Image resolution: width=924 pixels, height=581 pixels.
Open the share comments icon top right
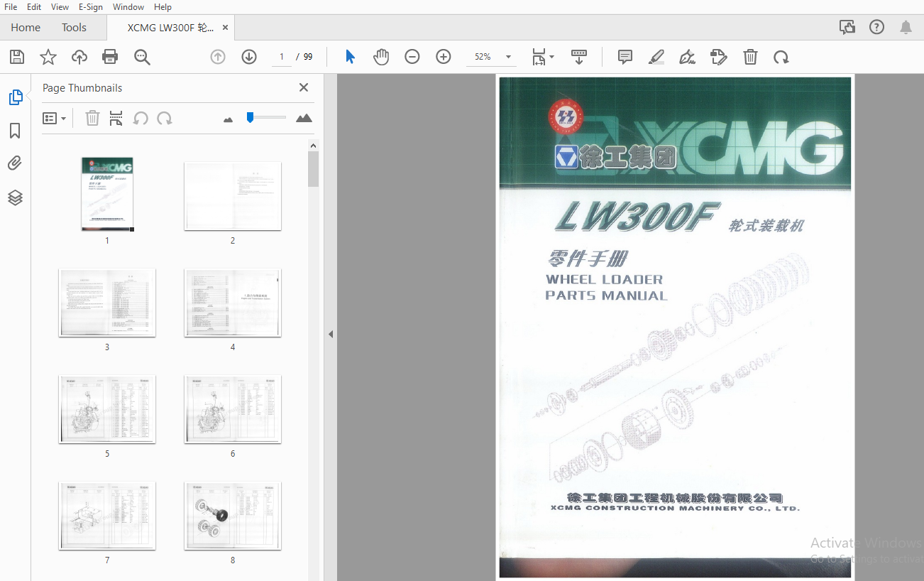[x=847, y=27]
